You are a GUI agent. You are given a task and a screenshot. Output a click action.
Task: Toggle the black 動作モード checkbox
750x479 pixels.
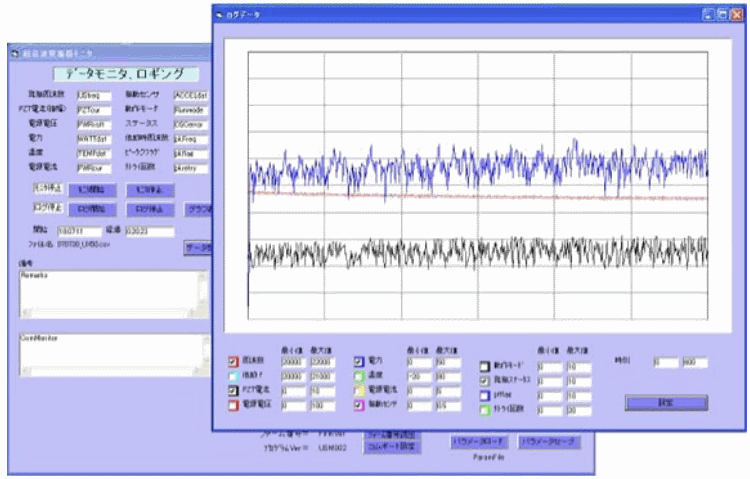tap(485, 367)
